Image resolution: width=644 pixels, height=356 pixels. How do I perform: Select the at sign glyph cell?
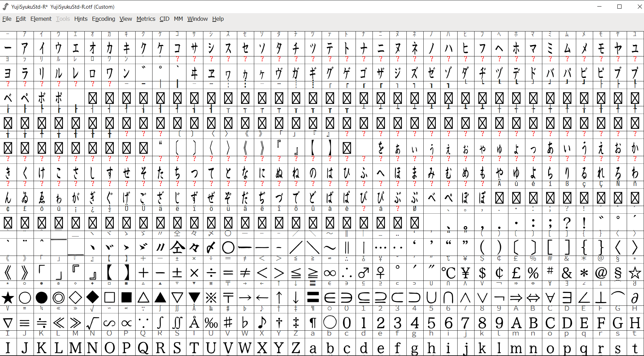tap(601, 273)
